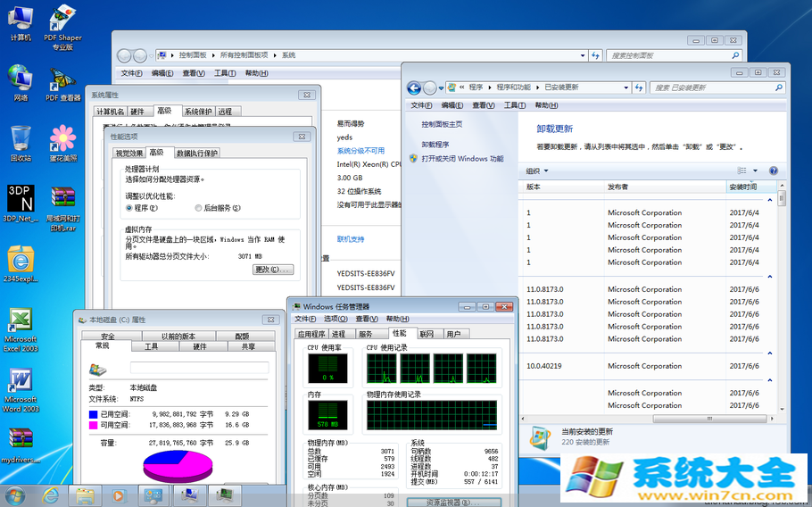Click disk label input field in C properties

[199, 368]
